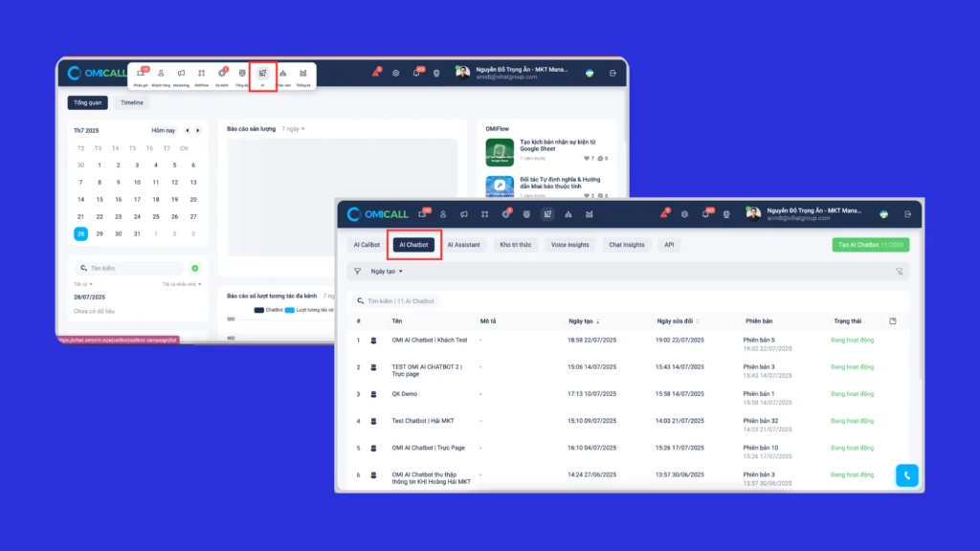Open Google Sheet article thumbnail
The height and width of the screenshot is (551, 980).
(x=500, y=152)
